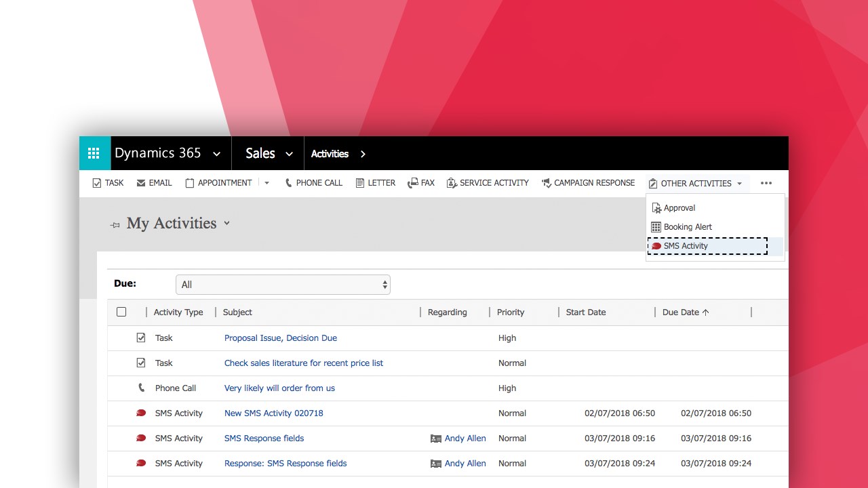Expand the Sales area dropdown
The image size is (868, 488).
(x=289, y=154)
